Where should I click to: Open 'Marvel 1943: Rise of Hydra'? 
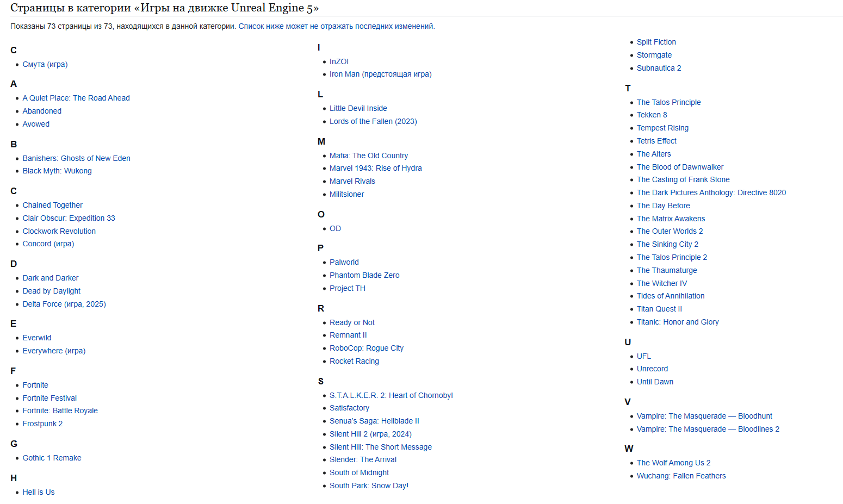(376, 168)
